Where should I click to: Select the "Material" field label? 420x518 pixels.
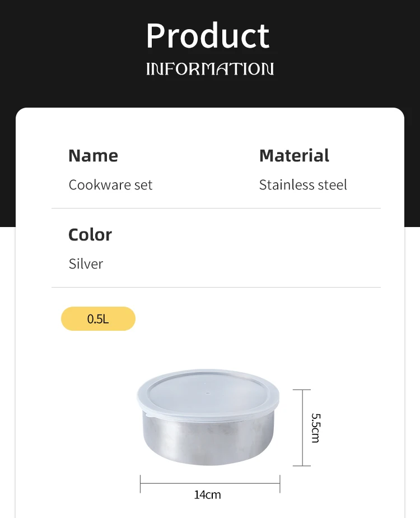tap(294, 155)
